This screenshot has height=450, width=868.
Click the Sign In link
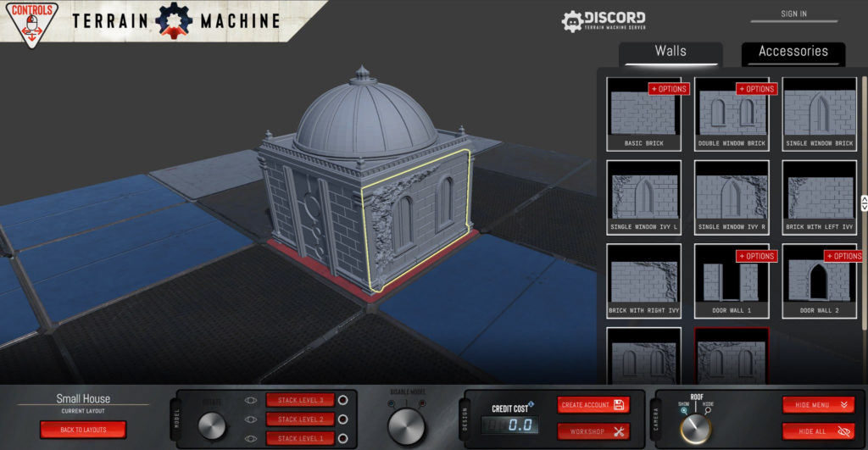coord(793,14)
